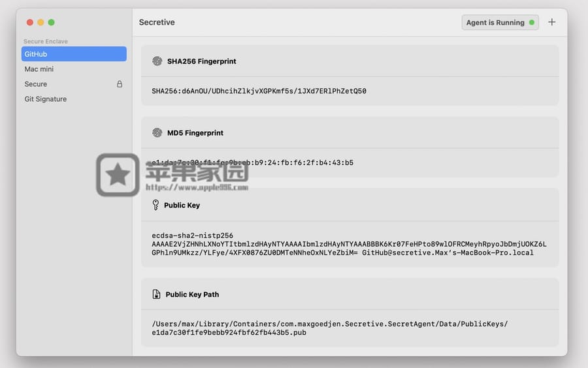Click the plus icon to add a secret
The height and width of the screenshot is (368, 588).
click(551, 22)
